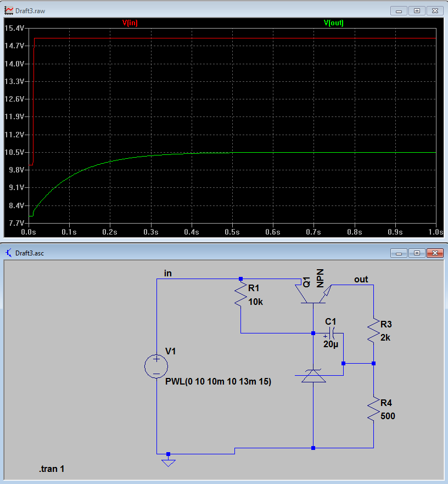Click R1's 10k value

coord(255,302)
